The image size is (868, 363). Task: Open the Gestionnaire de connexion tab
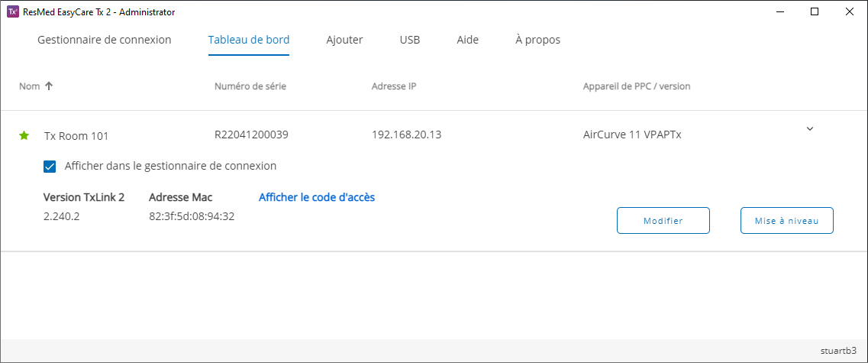104,40
